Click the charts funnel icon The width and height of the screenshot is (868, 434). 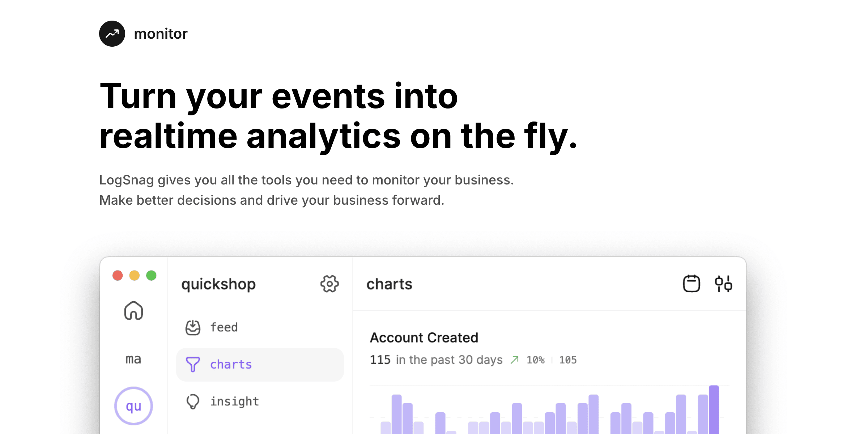193,364
